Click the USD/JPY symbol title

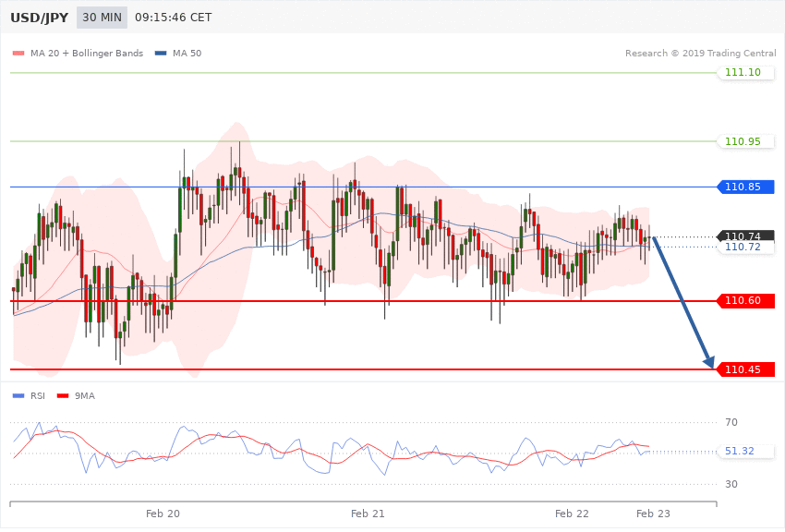click(39, 18)
